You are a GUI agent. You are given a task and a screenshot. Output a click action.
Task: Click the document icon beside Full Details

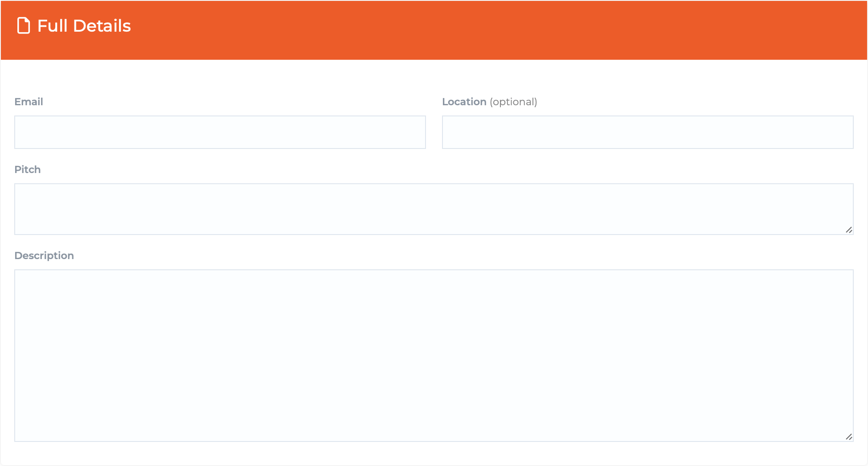(x=24, y=25)
